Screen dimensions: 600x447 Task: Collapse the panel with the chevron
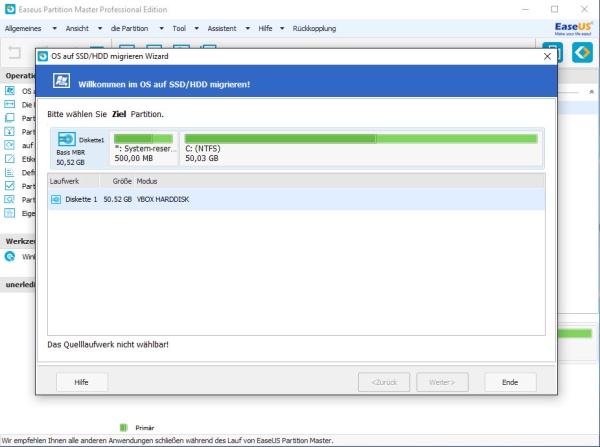591,92
